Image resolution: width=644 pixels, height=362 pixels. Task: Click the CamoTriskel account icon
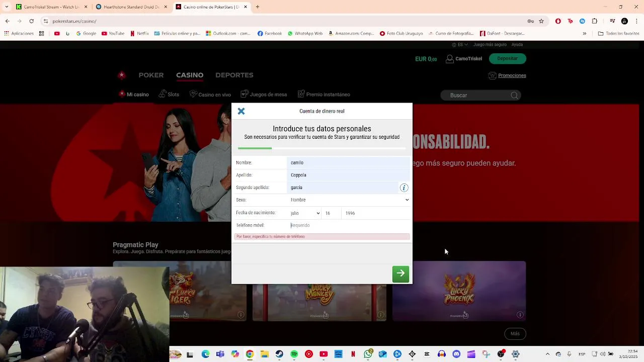point(450,59)
